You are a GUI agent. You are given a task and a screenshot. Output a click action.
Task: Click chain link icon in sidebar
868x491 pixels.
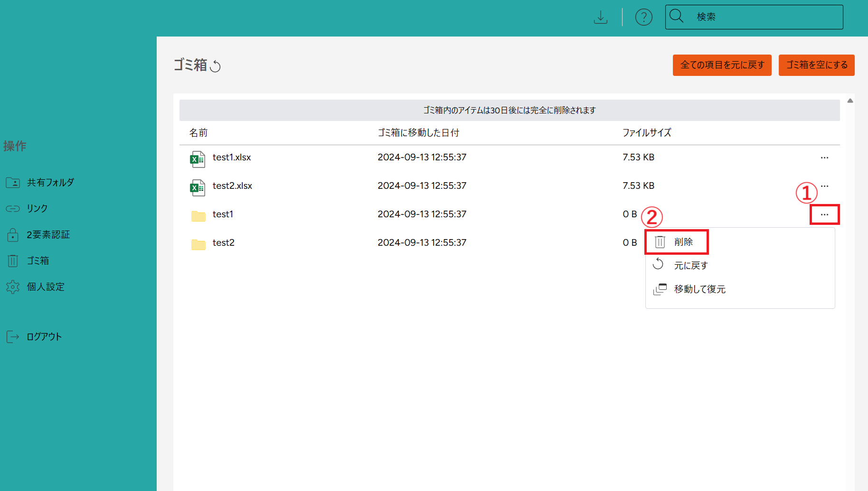pyautogui.click(x=13, y=209)
